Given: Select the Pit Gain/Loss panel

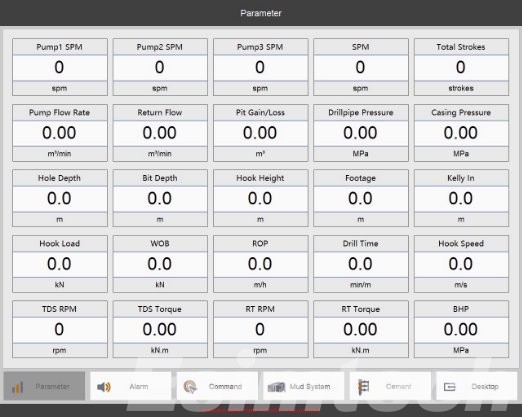Looking at the screenshot, I should 261,133.
